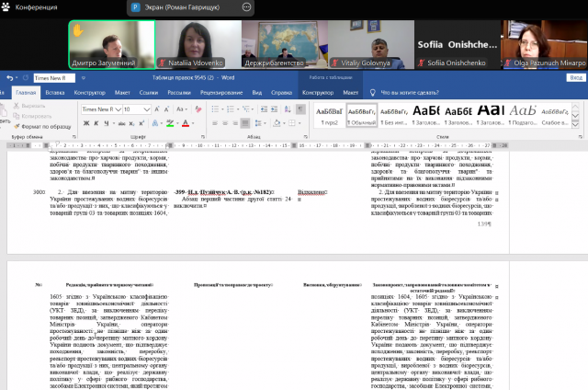
Task: Apply a multilevel list
Action: coord(245,109)
